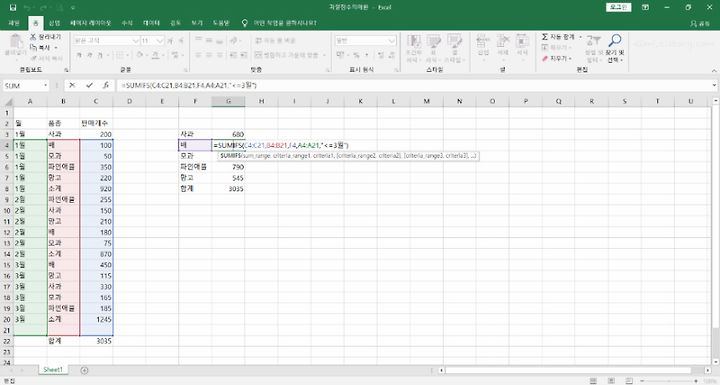Click Format cells icon in Cells group

pos(522,41)
